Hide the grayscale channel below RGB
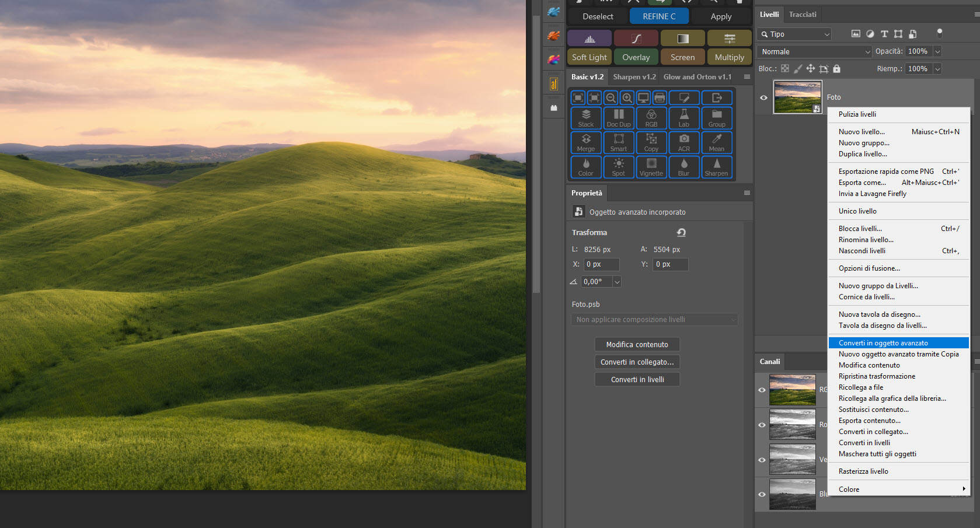The height and width of the screenshot is (528, 980). click(x=762, y=425)
